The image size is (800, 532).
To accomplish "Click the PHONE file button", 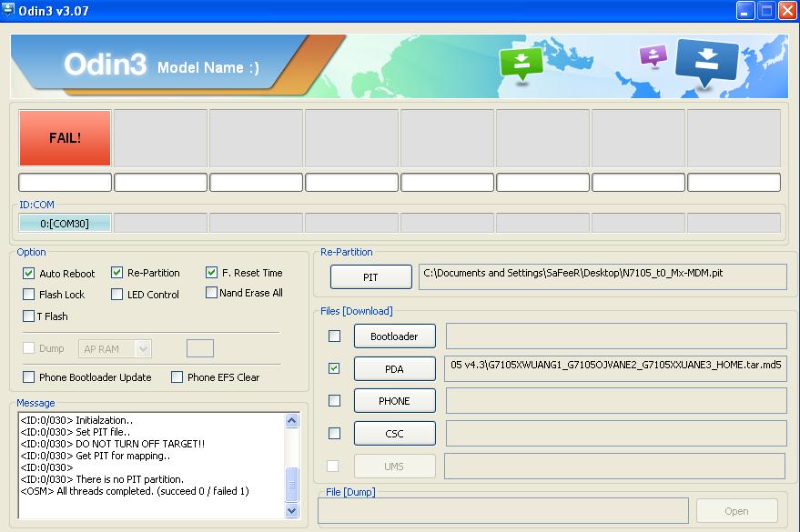I will (394, 401).
